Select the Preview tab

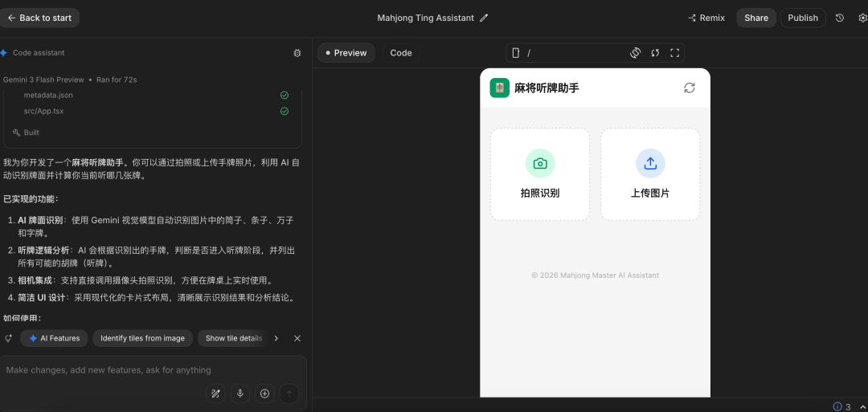[x=346, y=53]
